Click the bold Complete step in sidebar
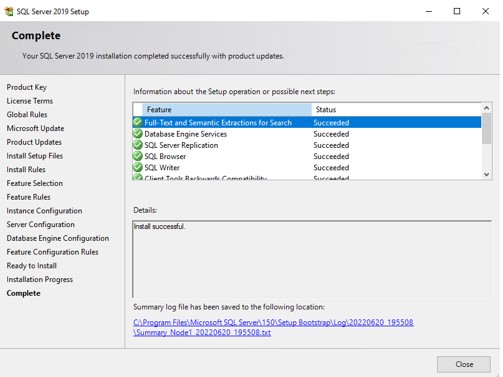Viewport: 503px width, 377px height. point(23,293)
